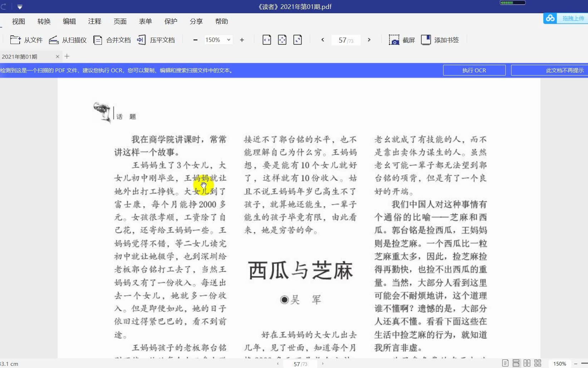588x368 pixels.
Task: Go to previous page via toolbar arrow
Action: click(x=323, y=40)
